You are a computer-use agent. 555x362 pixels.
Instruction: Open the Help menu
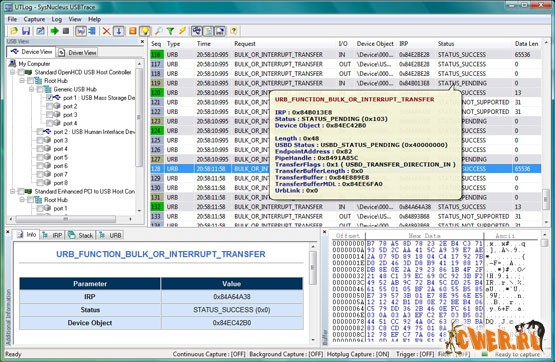pyautogui.click(x=95, y=19)
